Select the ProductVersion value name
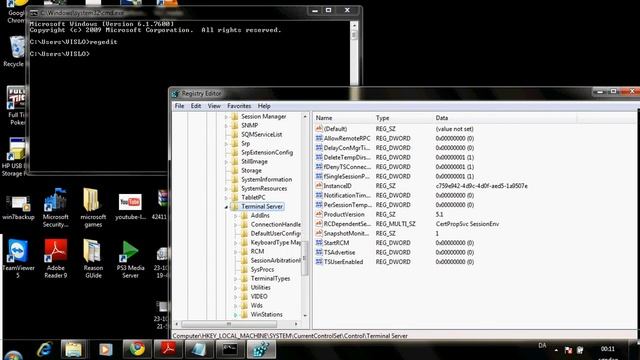 pyautogui.click(x=344, y=214)
